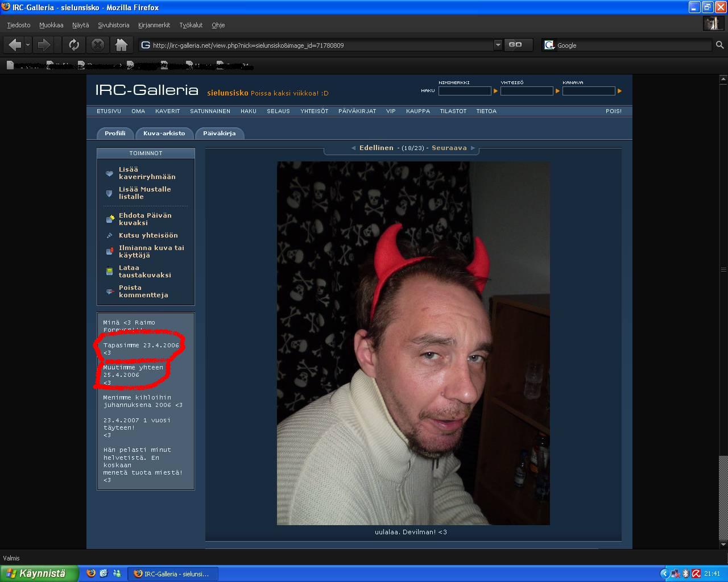The image size is (728, 582).
Task: Open the Google search engine selector
Action: [549, 45]
